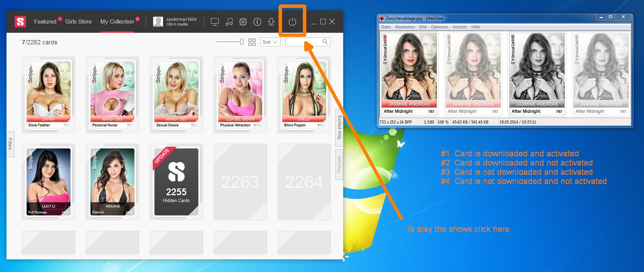Click the information icon

tap(257, 22)
